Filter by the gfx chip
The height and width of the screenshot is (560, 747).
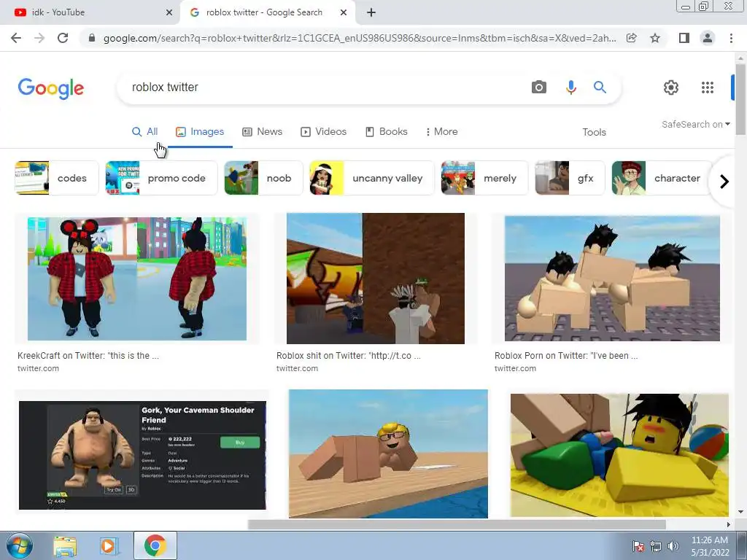pyautogui.click(x=570, y=178)
